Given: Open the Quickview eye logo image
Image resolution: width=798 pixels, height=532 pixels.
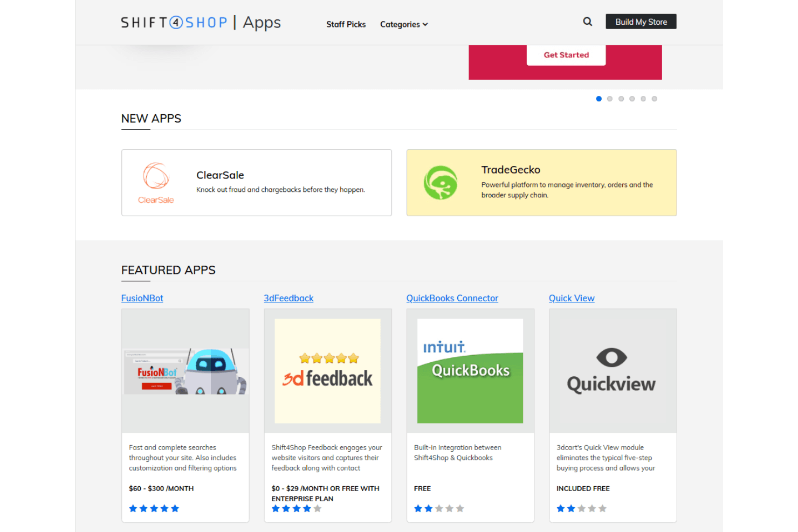Looking at the screenshot, I should point(613,371).
